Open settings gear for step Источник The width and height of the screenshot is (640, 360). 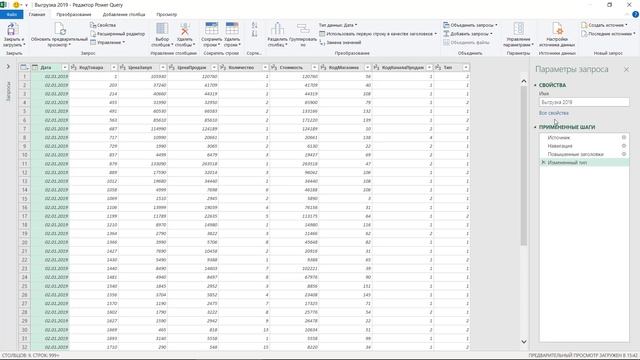pyautogui.click(x=624, y=138)
